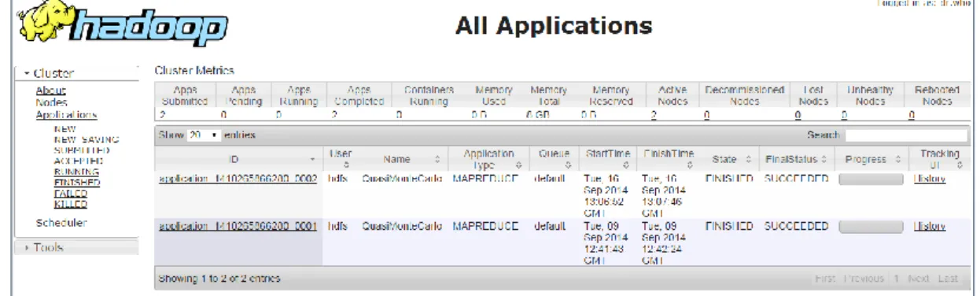The height and width of the screenshot is (296, 980).
Task: Filter applications by SUBMITTED state
Action: (x=81, y=150)
